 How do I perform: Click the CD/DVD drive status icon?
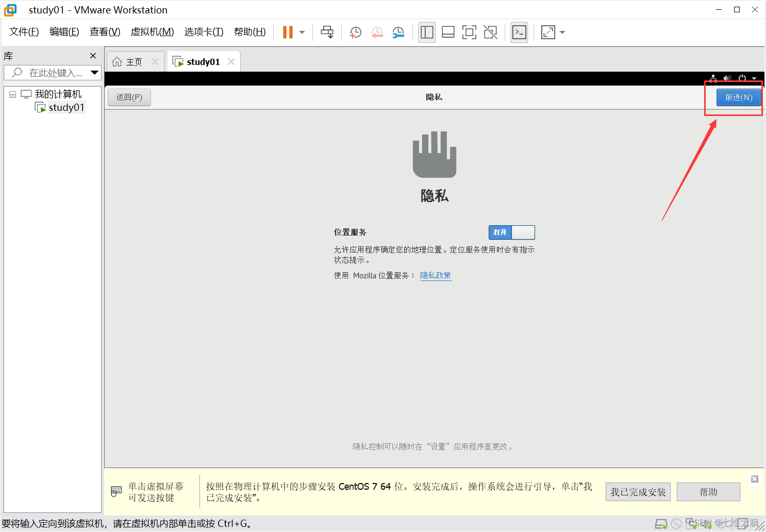click(x=676, y=524)
